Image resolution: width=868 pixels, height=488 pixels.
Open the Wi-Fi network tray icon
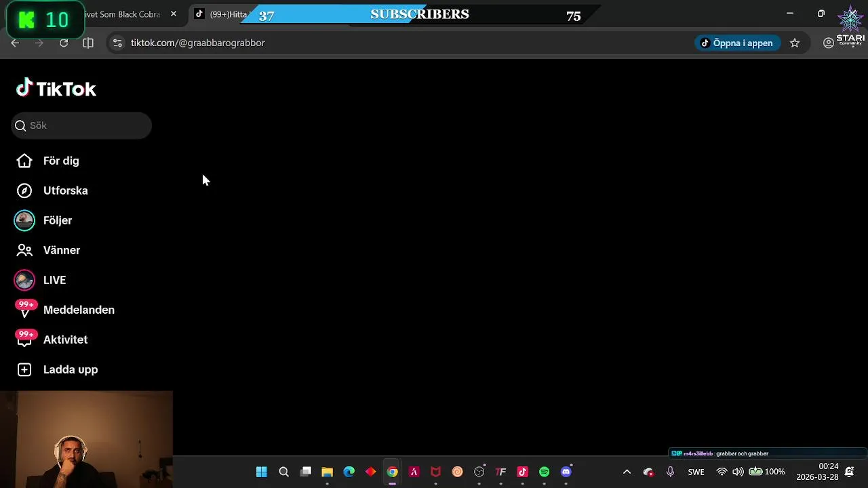722,472
